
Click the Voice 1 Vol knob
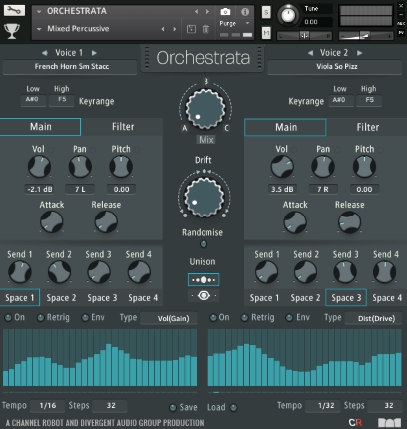click(39, 167)
